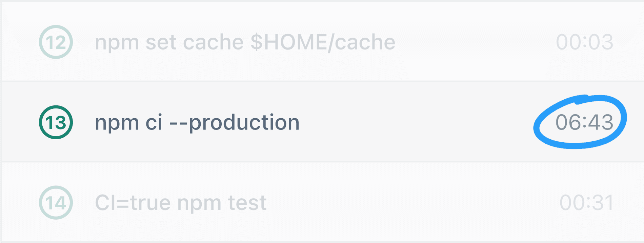The image size is (644, 243).
Task: Click the step 14 number badge
Action: pos(56,203)
